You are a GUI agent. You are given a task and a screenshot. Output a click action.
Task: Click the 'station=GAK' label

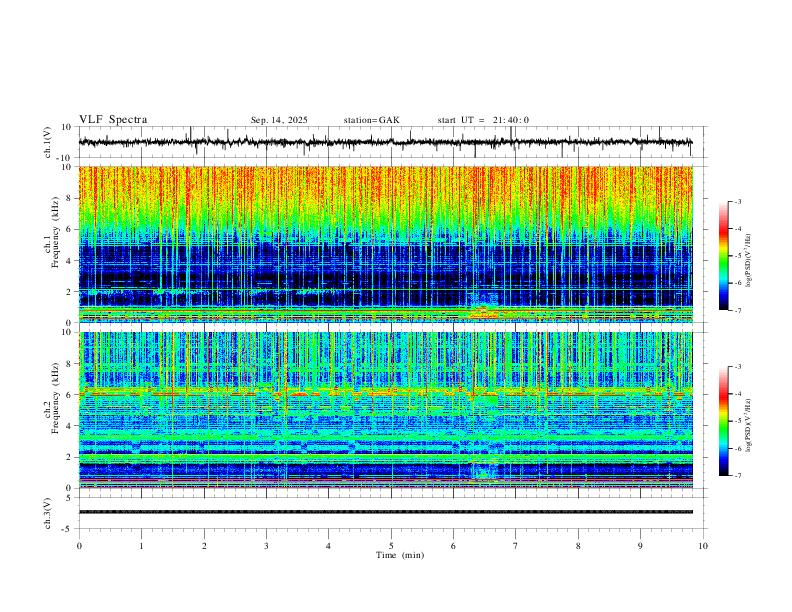pos(371,120)
